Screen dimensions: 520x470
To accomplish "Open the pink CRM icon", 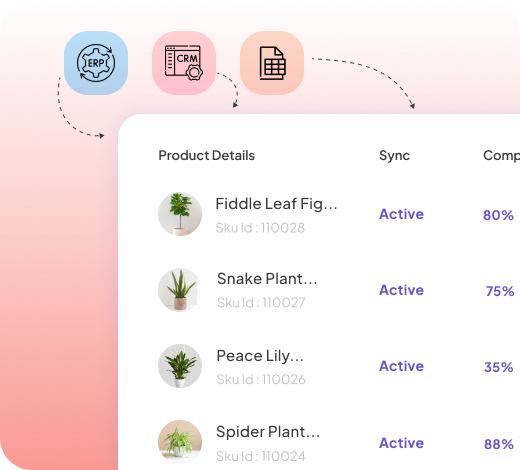I will [184, 63].
